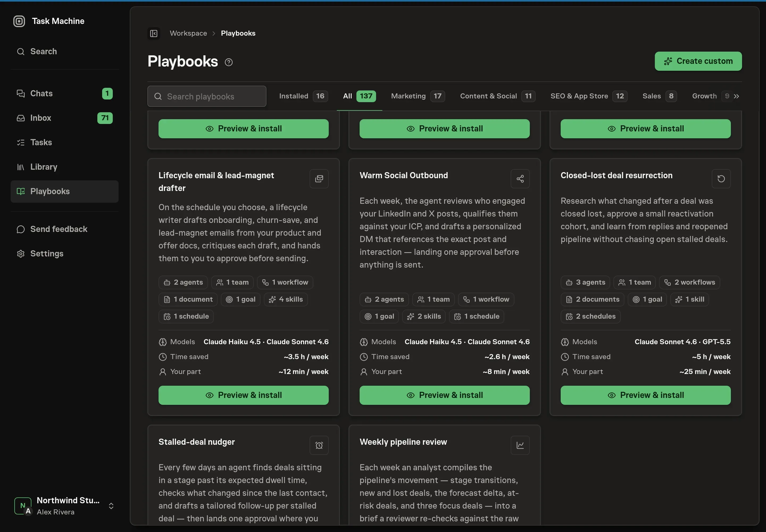This screenshot has width=766, height=532.
Task: Preview & install Warm Social Outbound
Action: coord(444,395)
